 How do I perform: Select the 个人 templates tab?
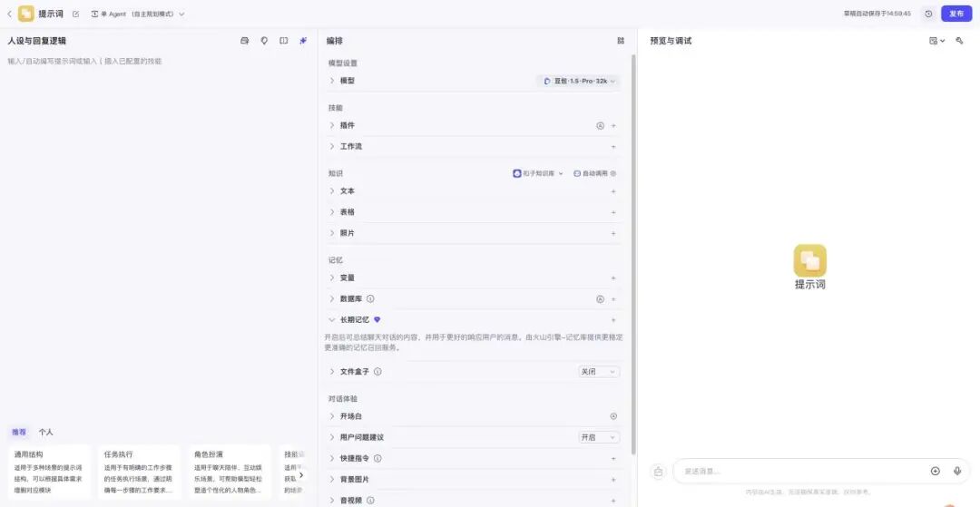[45, 432]
